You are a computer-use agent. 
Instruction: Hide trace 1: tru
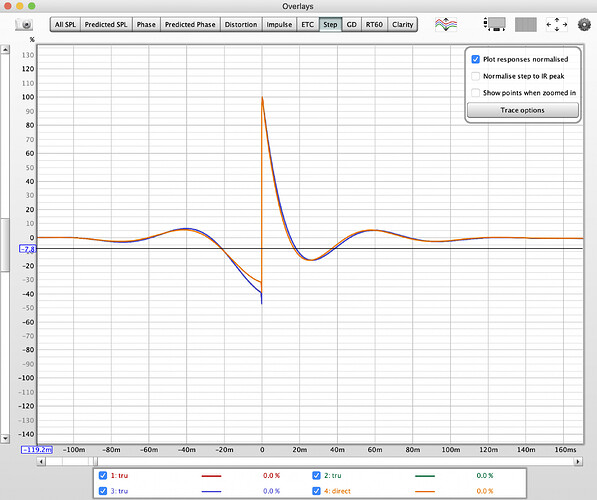[103, 475]
